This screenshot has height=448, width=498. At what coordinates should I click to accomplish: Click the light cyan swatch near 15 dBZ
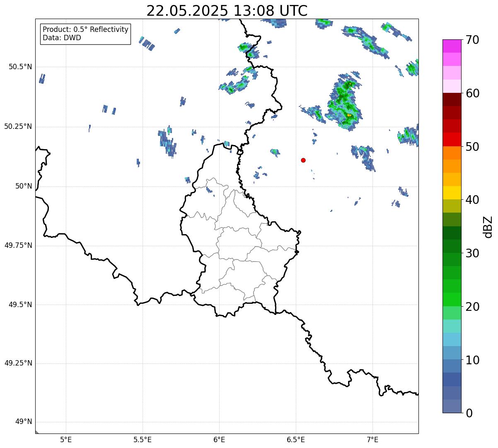(452, 326)
